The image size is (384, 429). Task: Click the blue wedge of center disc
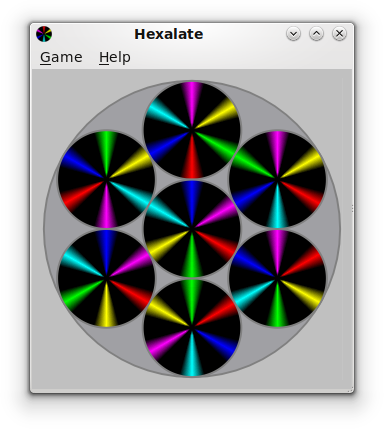coord(192,201)
